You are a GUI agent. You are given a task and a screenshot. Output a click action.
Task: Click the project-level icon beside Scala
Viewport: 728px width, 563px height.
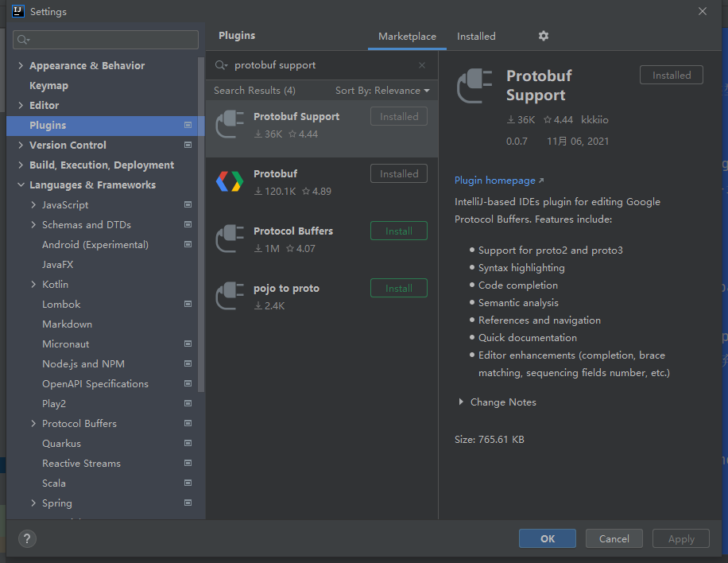pyautogui.click(x=188, y=483)
